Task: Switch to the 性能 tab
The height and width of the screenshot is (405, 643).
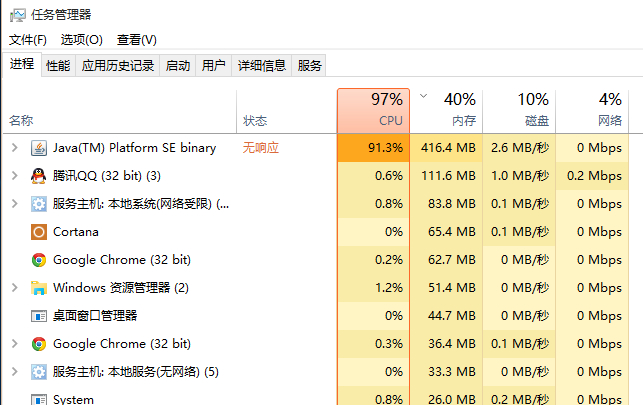Action: pyautogui.click(x=58, y=66)
